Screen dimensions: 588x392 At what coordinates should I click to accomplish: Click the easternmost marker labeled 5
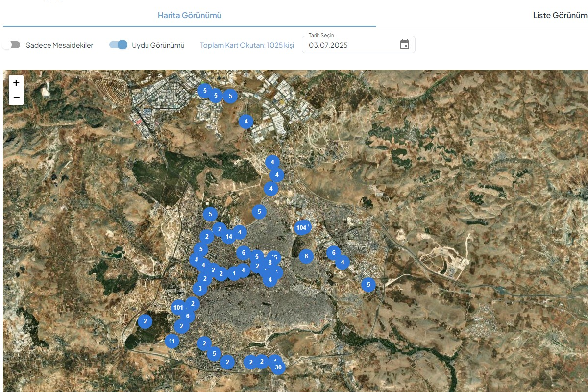point(368,284)
